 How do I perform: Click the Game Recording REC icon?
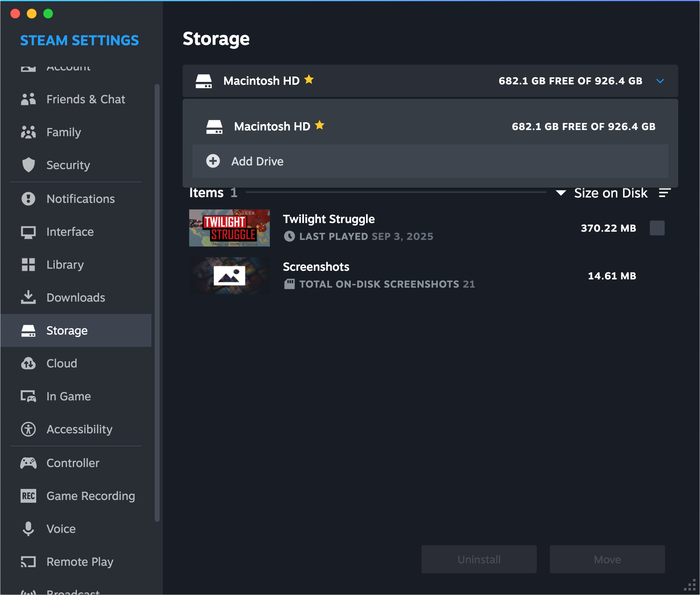pos(28,496)
